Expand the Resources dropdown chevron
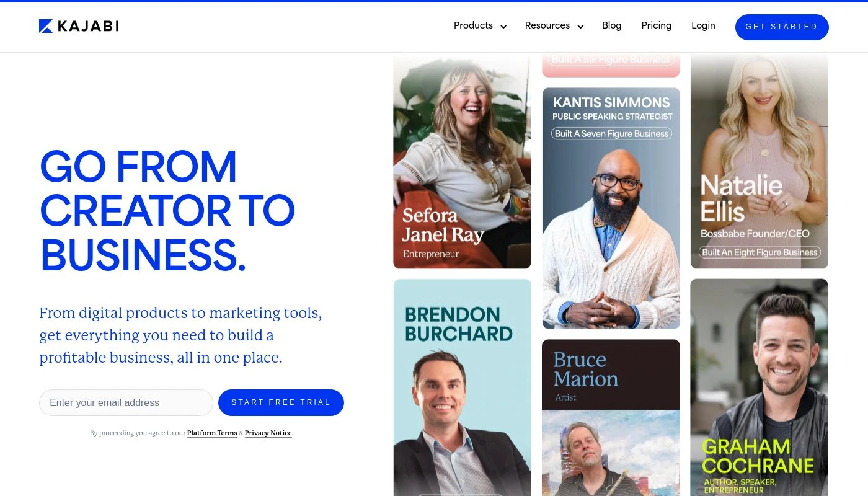 point(580,27)
